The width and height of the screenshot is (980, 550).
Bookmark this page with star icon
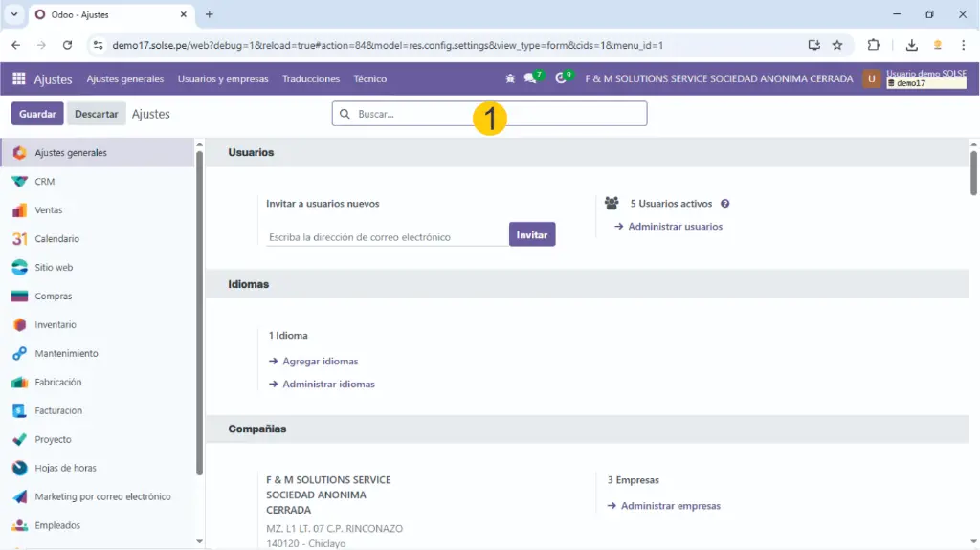(837, 45)
